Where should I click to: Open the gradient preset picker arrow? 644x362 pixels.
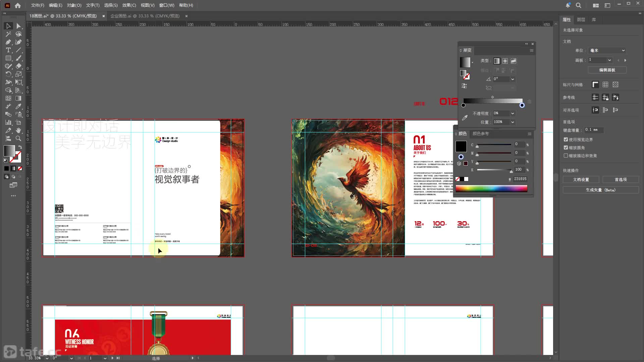coord(472,63)
